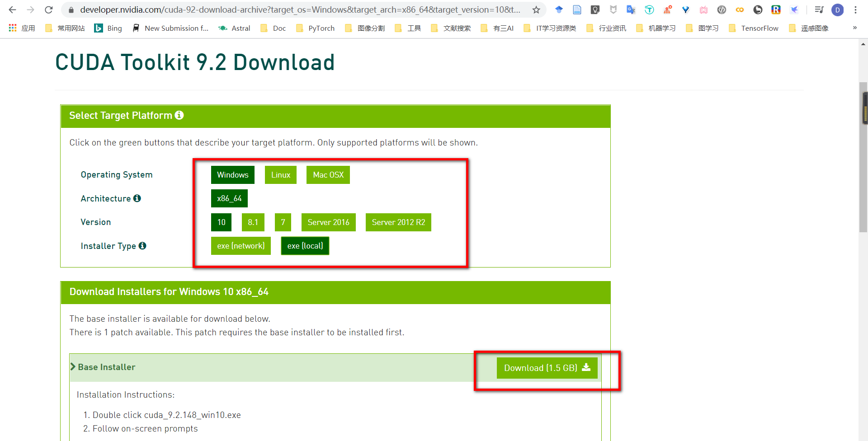The width and height of the screenshot is (868, 441).
Task: Open the teal circled T extension
Action: [x=649, y=9]
